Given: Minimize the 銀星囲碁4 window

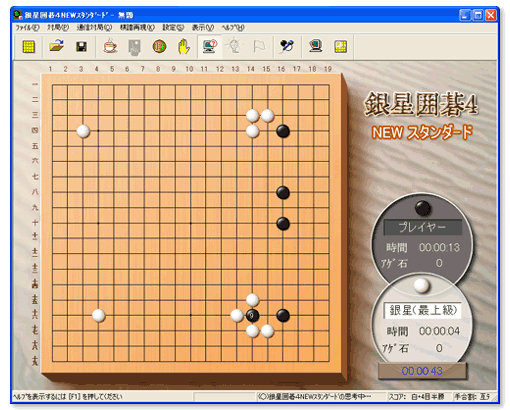Looking at the screenshot, I should [x=465, y=15].
